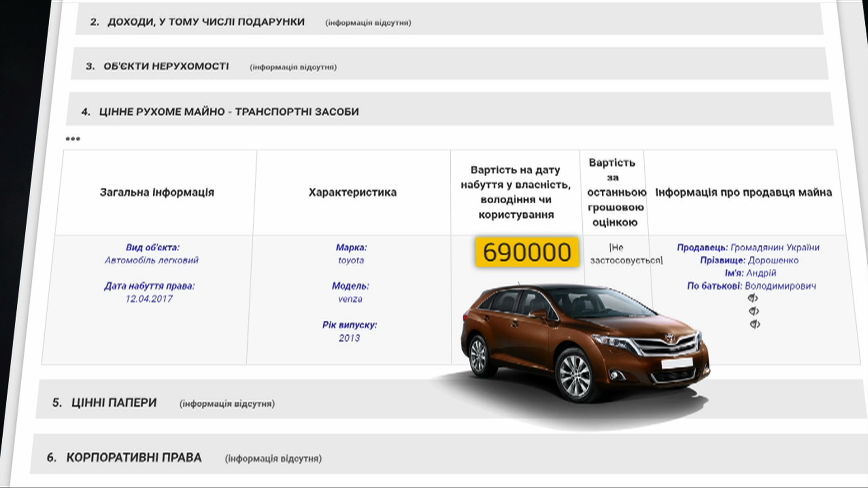The height and width of the screenshot is (488, 868).
Task: Click the third hidden-data eye icon
Action: click(x=755, y=324)
